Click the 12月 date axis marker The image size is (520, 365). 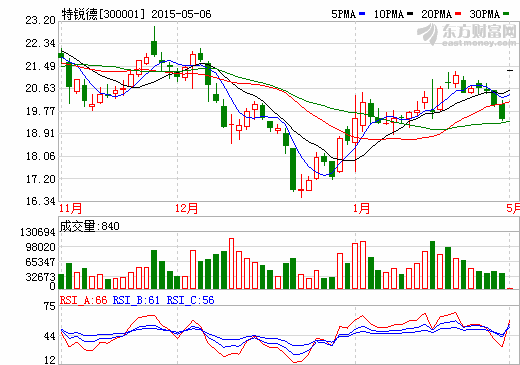[186, 209]
